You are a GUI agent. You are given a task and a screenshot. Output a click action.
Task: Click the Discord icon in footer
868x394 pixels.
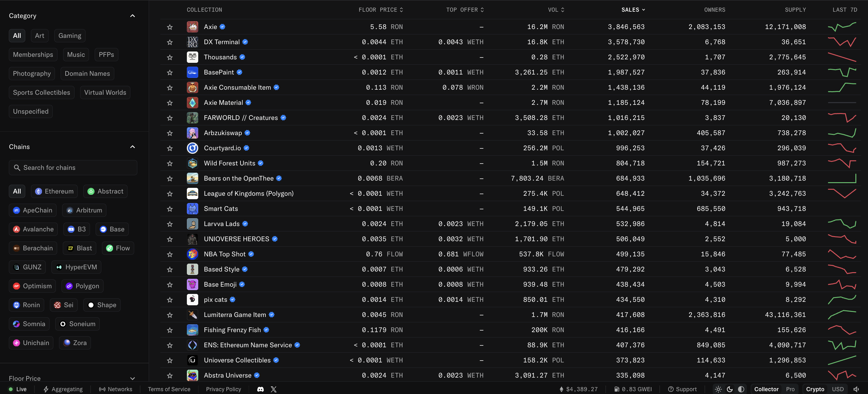(x=260, y=389)
